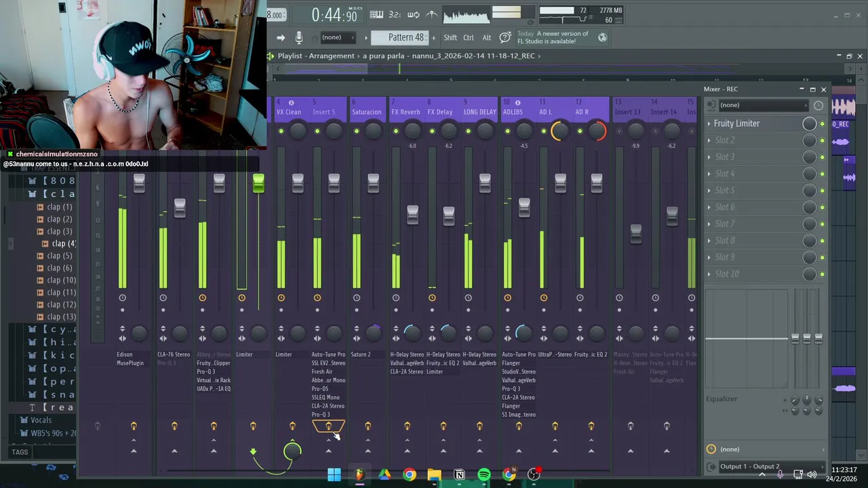Open Notion from the taskbar
This screenshot has width=868, height=488.
point(459,475)
